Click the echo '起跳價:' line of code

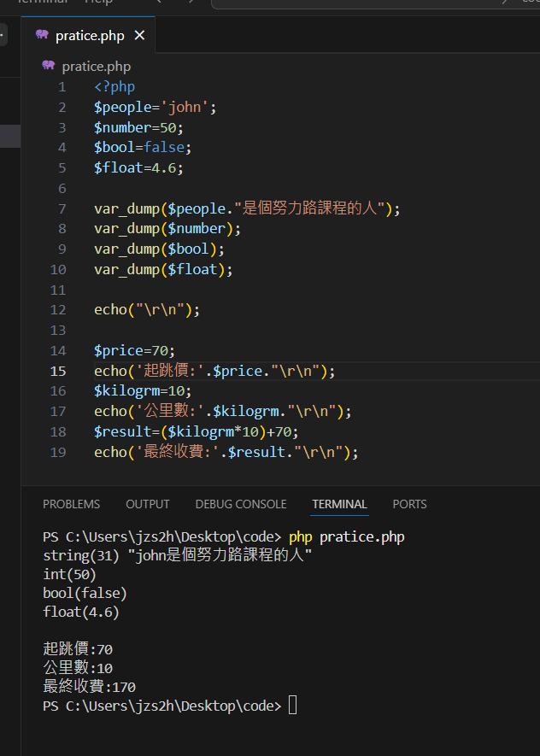[x=214, y=372]
